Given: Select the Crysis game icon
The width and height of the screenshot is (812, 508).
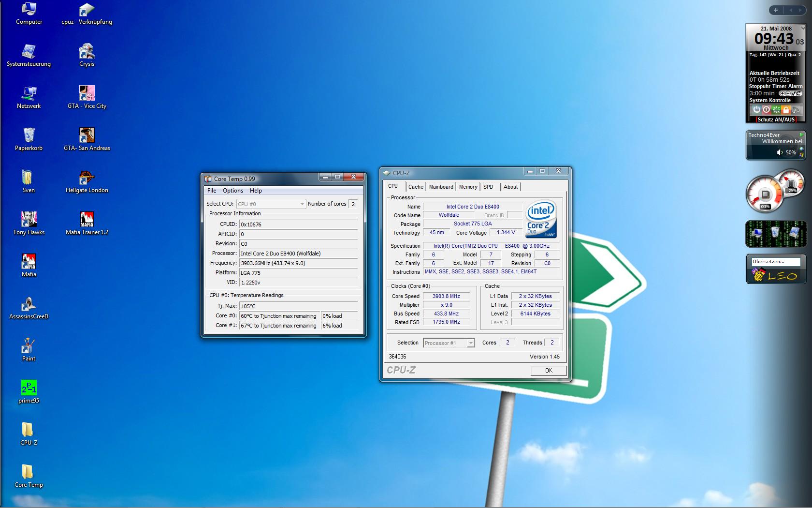Looking at the screenshot, I should click(87, 55).
